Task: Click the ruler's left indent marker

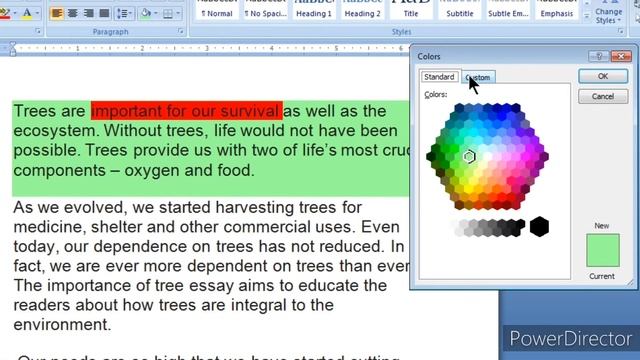Action: point(12,49)
